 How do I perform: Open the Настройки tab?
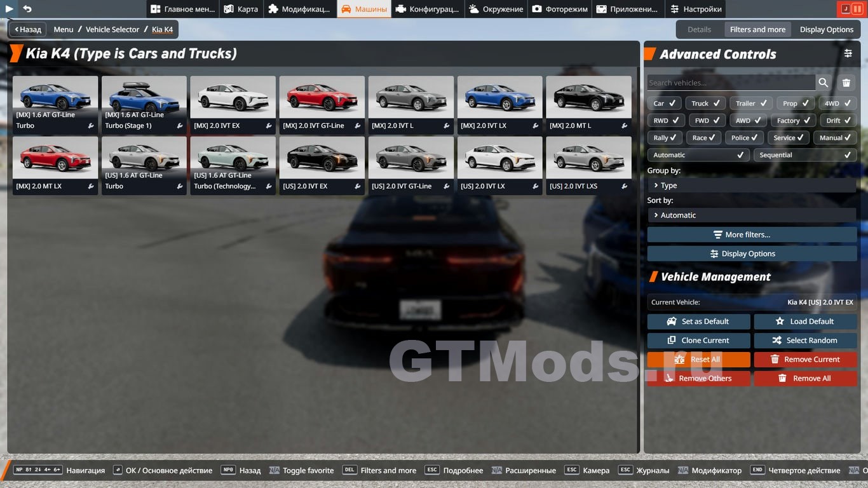pyautogui.click(x=695, y=9)
